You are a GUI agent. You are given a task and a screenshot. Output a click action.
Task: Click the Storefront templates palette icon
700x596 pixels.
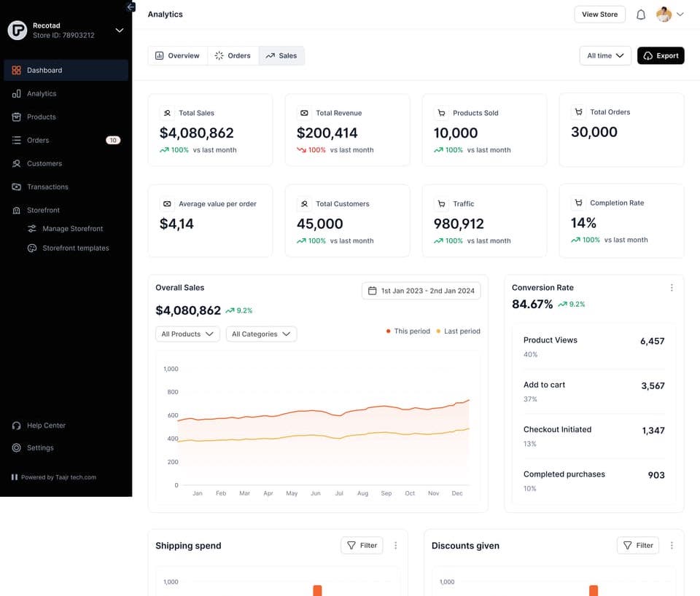(x=32, y=248)
